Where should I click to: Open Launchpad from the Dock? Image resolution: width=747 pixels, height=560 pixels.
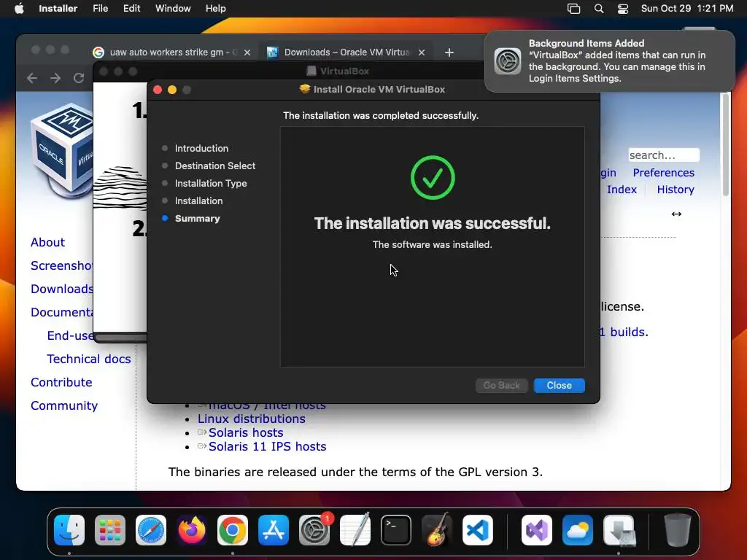pyautogui.click(x=110, y=530)
